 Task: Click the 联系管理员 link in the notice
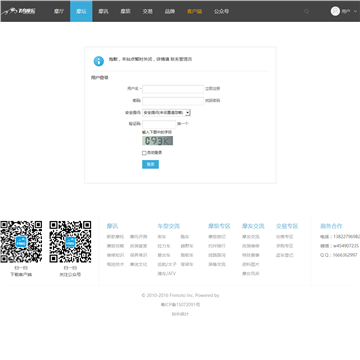coord(181,59)
